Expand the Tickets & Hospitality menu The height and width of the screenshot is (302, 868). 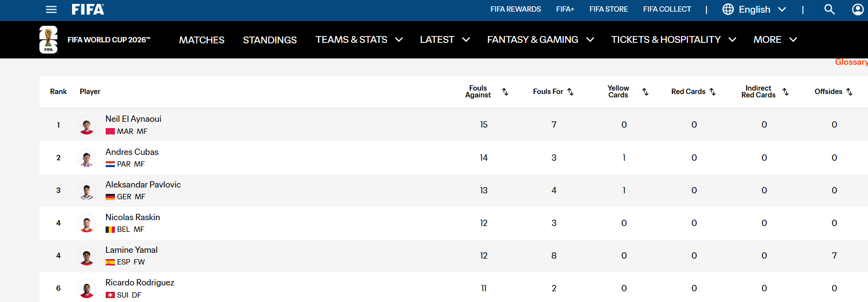(x=673, y=39)
